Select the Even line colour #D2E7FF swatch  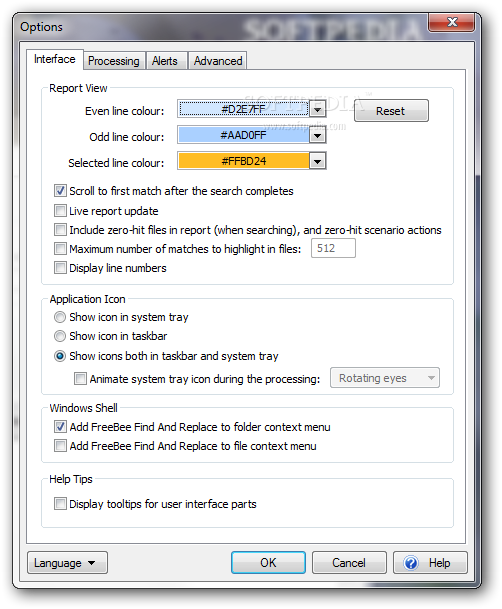243,109
